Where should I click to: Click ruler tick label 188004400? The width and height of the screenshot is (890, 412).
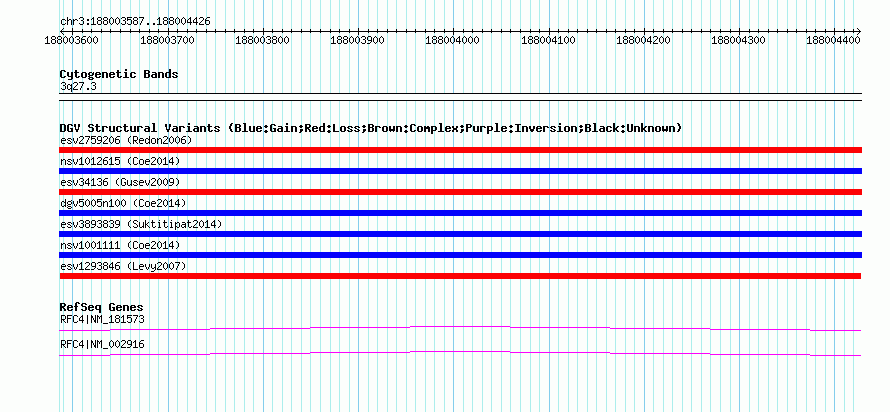[833, 40]
